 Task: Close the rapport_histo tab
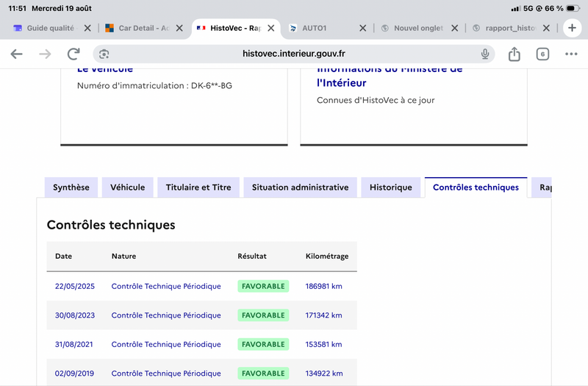pyautogui.click(x=546, y=28)
